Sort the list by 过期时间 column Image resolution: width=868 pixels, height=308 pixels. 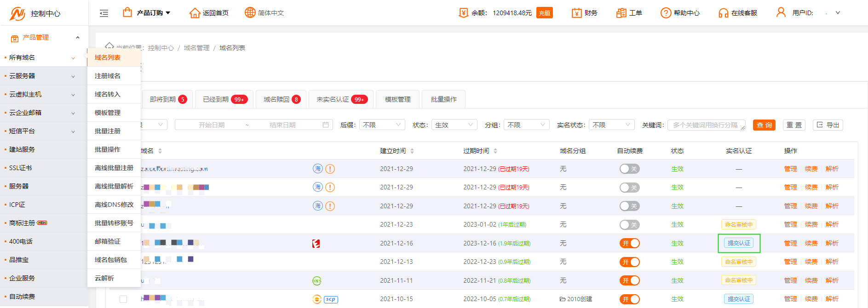pos(495,151)
